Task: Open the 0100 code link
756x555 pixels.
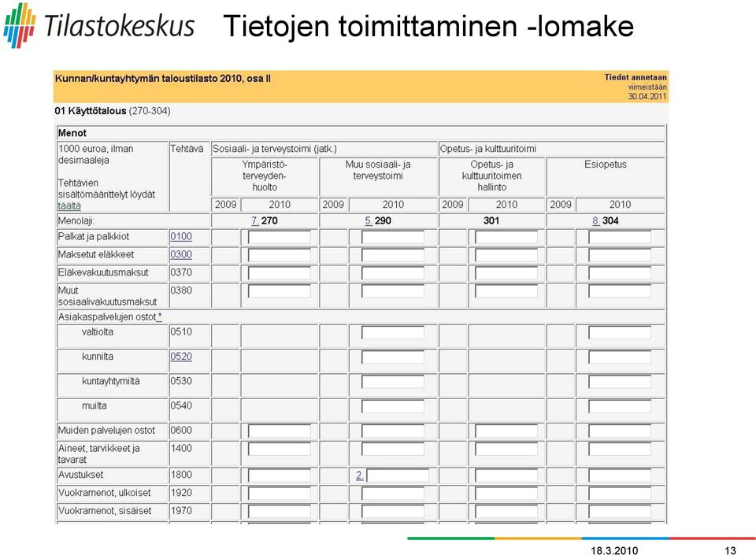Action: point(181,236)
